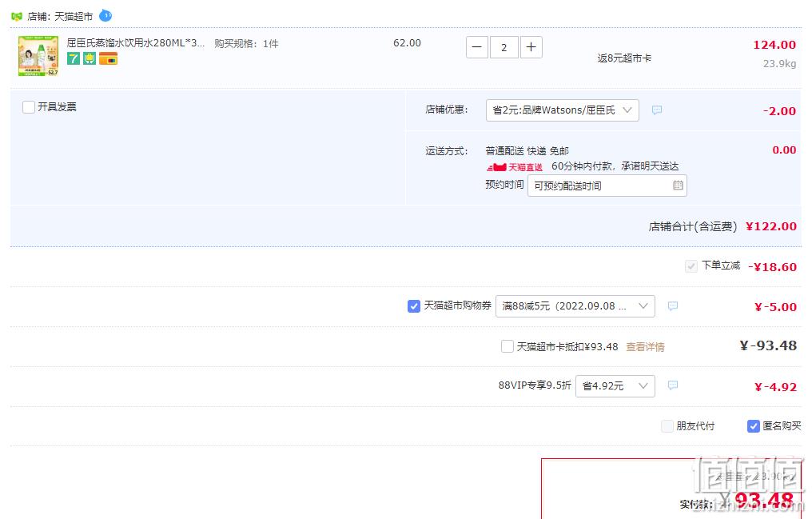Click the 60分钟内付款，承诺明天送达 text
The width and height of the screenshot is (812, 519).
[615, 166]
